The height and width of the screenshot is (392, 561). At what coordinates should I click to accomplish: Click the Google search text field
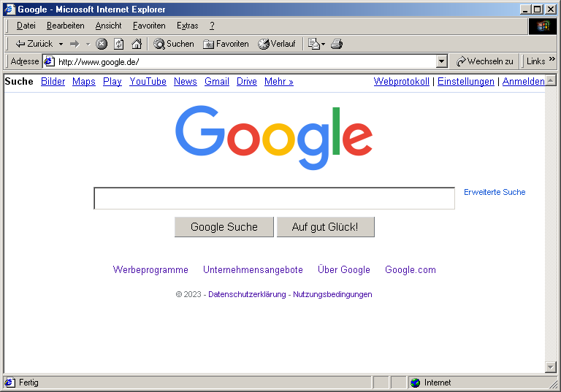tap(275, 198)
